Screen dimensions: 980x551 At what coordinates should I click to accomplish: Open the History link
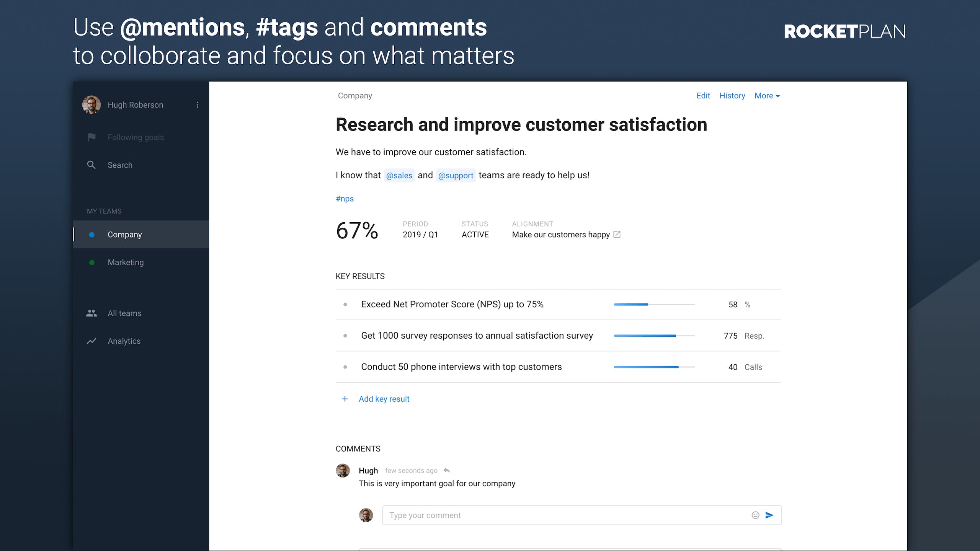click(x=732, y=96)
